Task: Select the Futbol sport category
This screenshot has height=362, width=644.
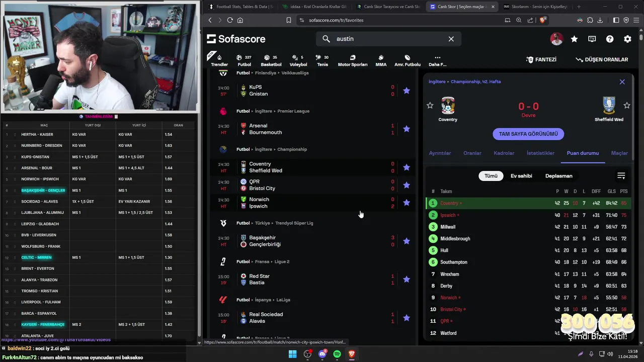Action: (244, 60)
